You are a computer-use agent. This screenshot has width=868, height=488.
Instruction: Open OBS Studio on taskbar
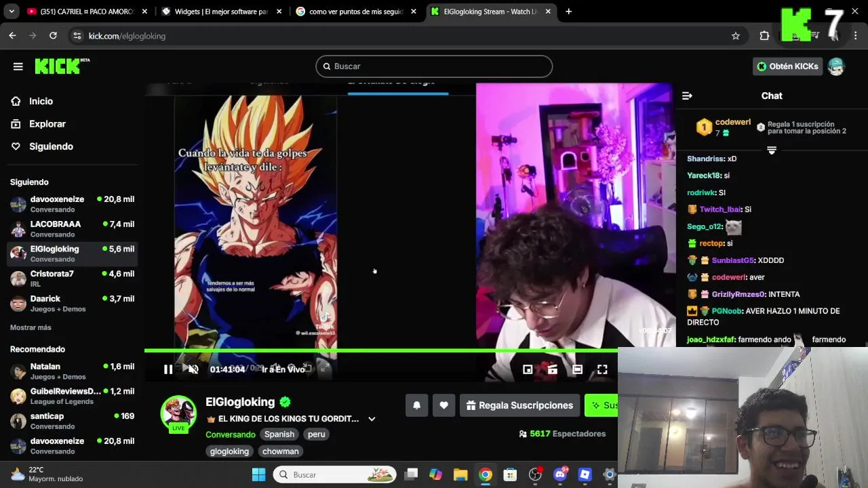pyautogui.click(x=535, y=474)
